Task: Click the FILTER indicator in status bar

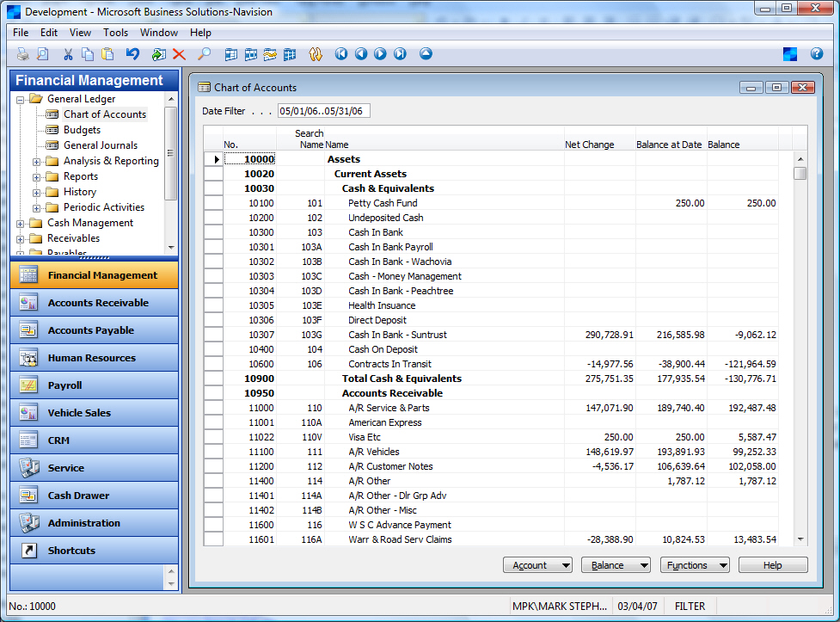Action: (690, 607)
